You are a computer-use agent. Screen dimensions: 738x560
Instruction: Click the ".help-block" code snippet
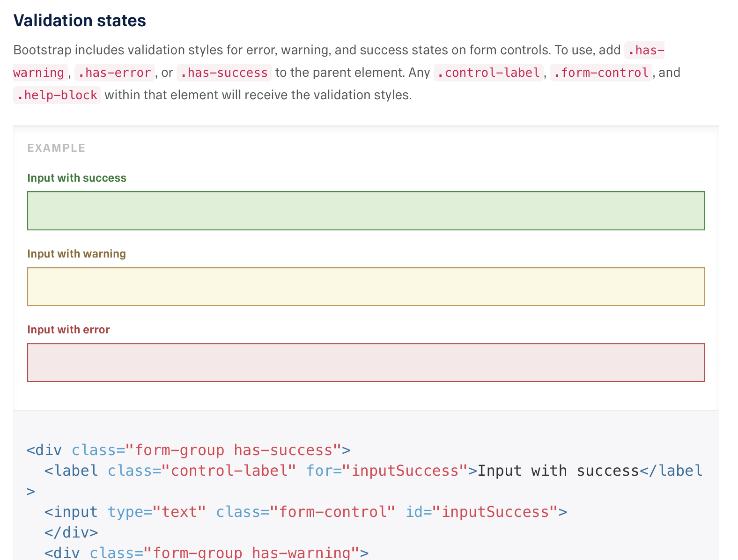click(x=57, y=95)
